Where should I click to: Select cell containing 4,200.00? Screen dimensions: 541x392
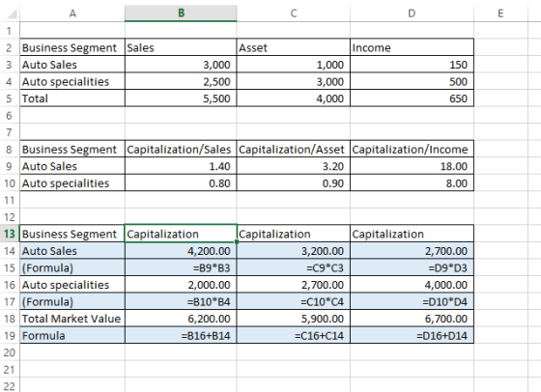click(x=181, y=251)
